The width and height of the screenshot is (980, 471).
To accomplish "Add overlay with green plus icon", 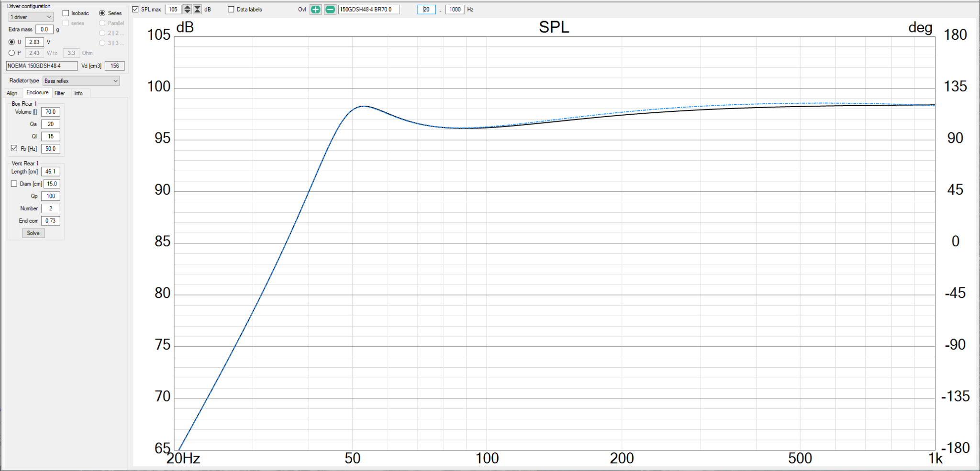I will point(315,10).
